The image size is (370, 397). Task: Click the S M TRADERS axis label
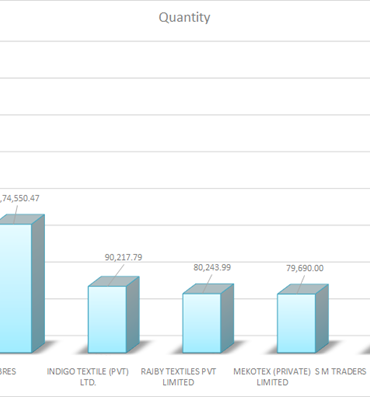click(x=340, y=371)
